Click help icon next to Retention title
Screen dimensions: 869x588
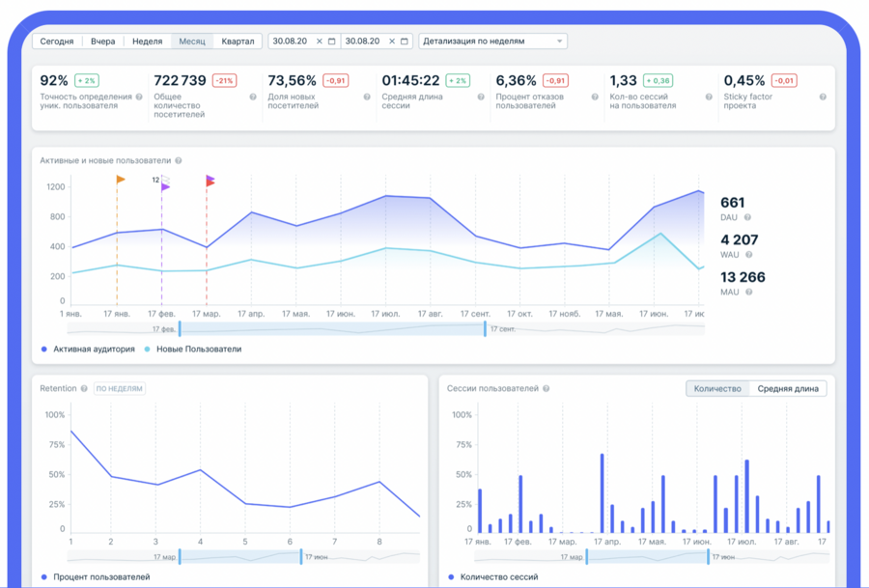pos(85,389)
